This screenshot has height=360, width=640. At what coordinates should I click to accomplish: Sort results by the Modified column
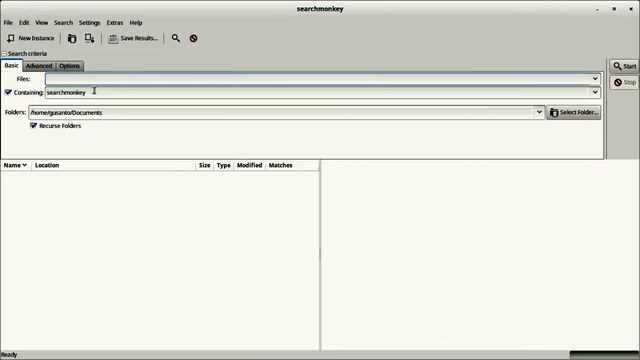tap(249, 165)
